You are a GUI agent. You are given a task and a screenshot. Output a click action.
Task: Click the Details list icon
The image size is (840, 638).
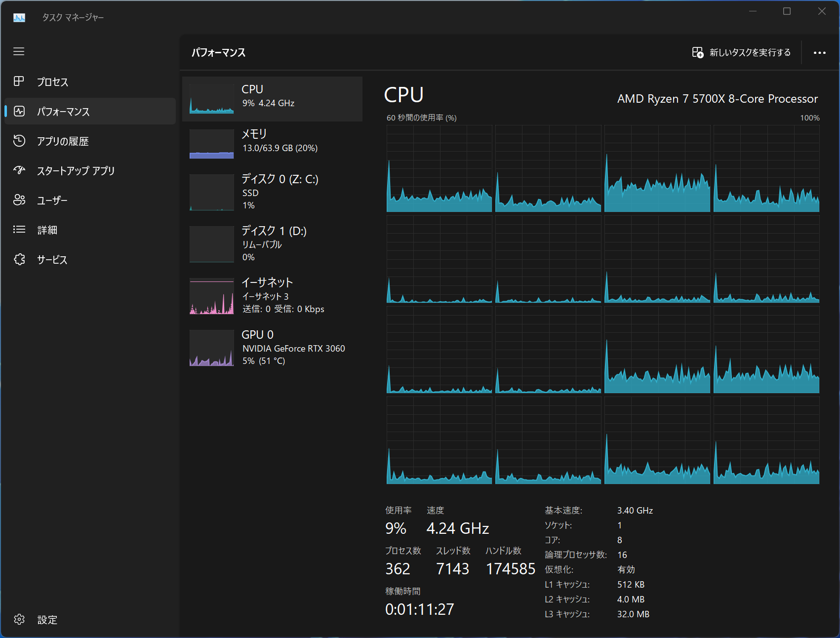(x=19, y=230)
